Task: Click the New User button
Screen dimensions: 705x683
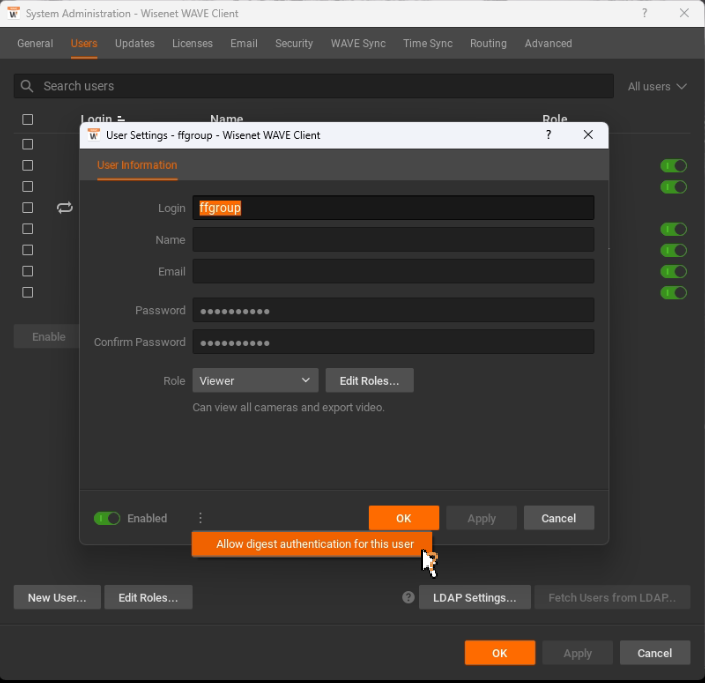Action: 57,597
